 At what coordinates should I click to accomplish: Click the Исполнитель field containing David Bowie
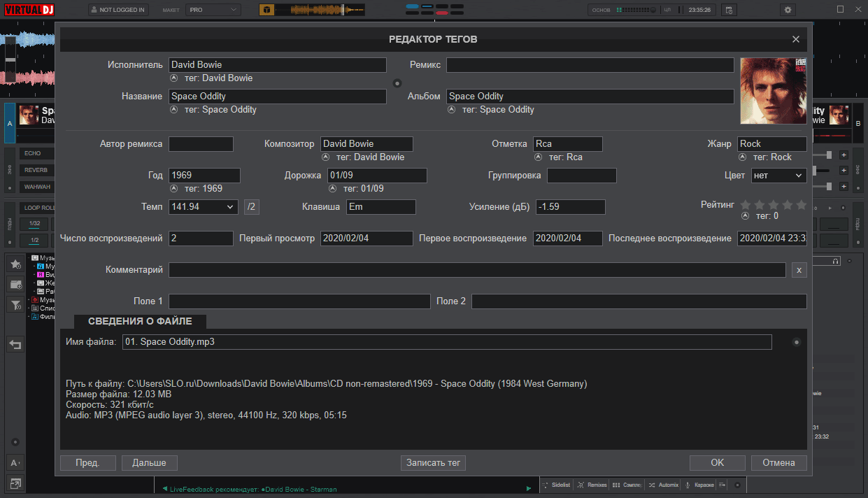coord(278,65)
